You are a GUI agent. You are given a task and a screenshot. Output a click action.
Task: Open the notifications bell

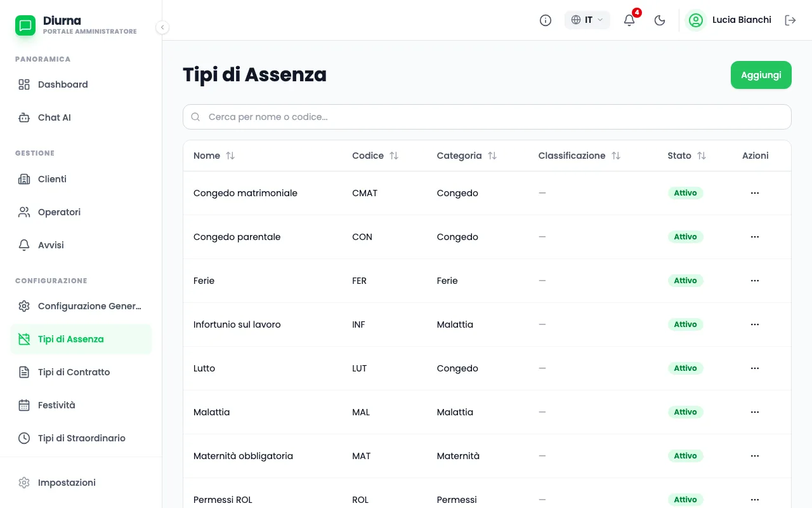click(629, 20)
